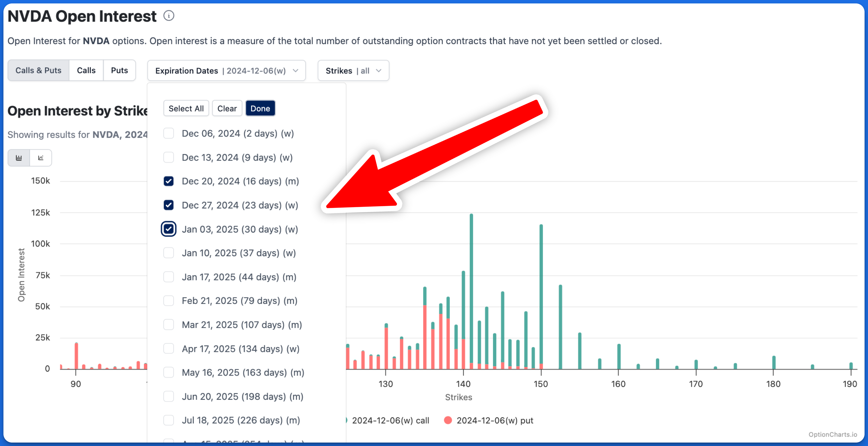Check the Jan 17, 2025 expiration checkbox

(169, 277)
